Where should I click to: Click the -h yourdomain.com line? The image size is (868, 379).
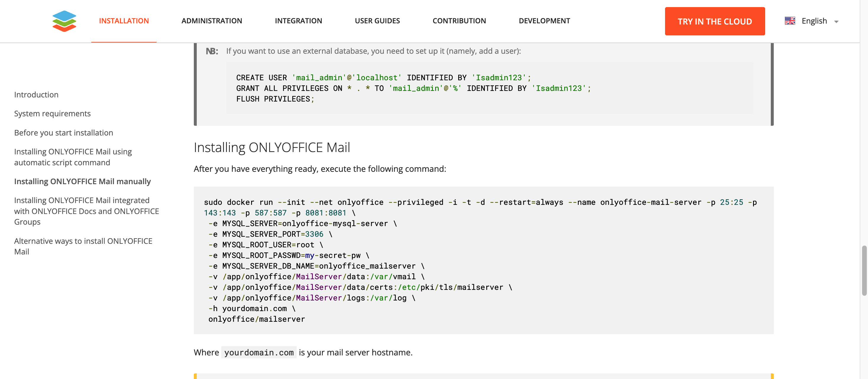click(x=252, y=309)
